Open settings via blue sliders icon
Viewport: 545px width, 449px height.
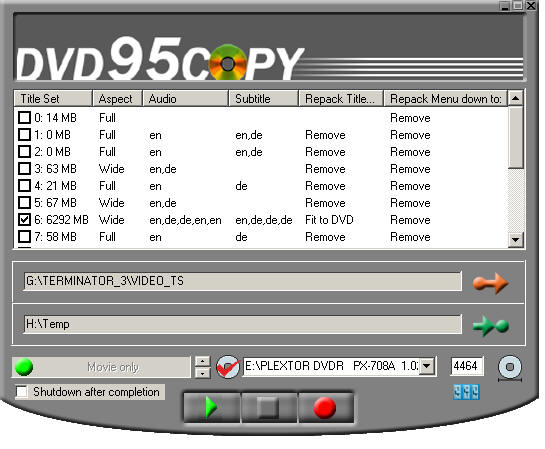click(x=466, y=392)
